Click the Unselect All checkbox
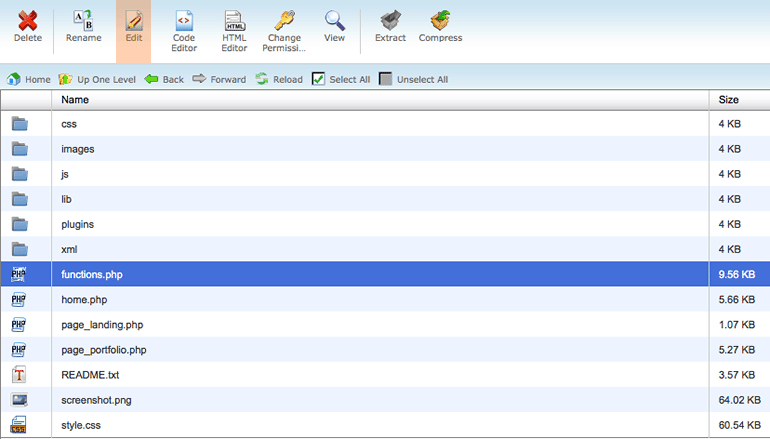The height and width of the screenshot is (439, 770). pos(386,79)
